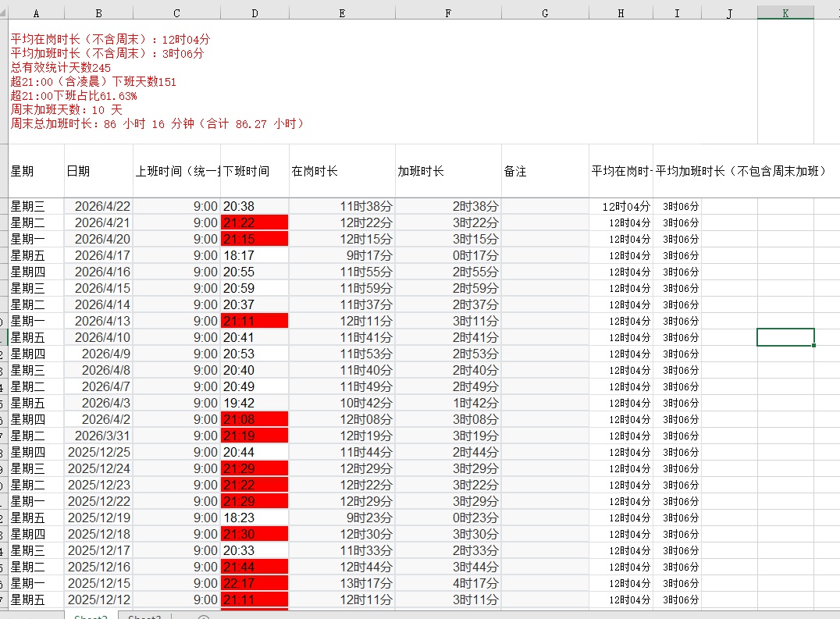Click the '18:17' cell for 2026/4/17
This screenshot has width=840, height=619.
coord(254,255)
